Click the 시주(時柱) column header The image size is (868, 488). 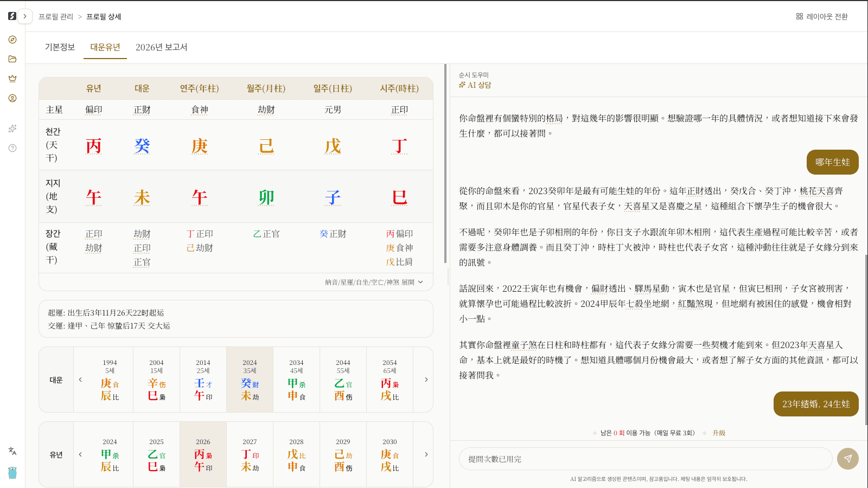pyautogui.click(x=400, y=88)
